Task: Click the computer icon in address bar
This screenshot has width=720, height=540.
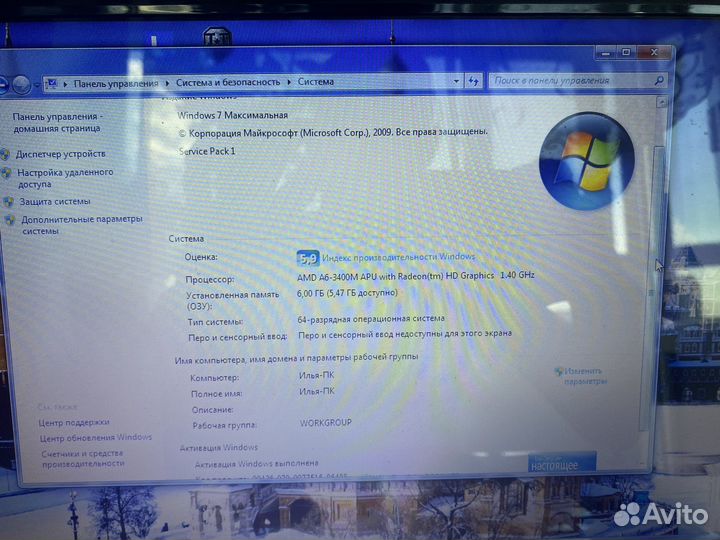Action: 52,84
